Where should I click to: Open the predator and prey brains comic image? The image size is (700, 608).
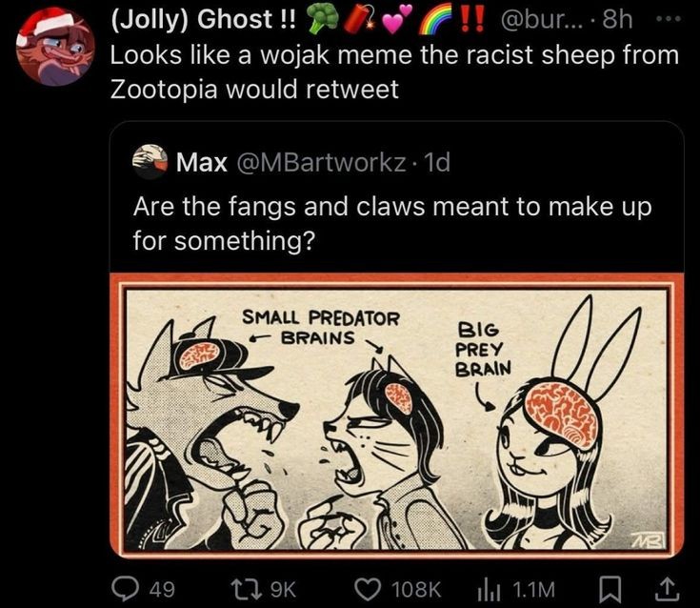(x=397, y=415)
